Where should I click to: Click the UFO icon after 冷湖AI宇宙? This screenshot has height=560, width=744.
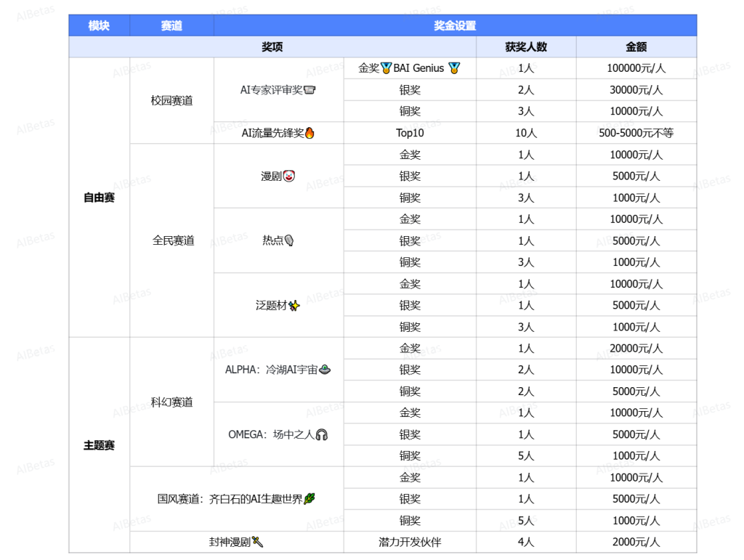click(x=325, y=370)
